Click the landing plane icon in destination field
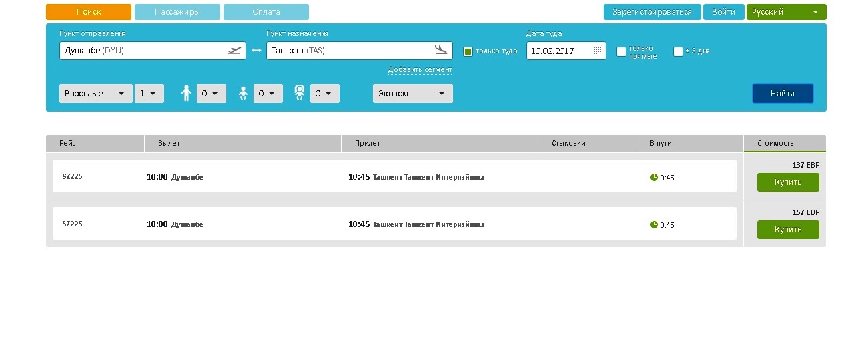Image resolution: width=868 pixels, height=360 pixels. pos(440,50)
